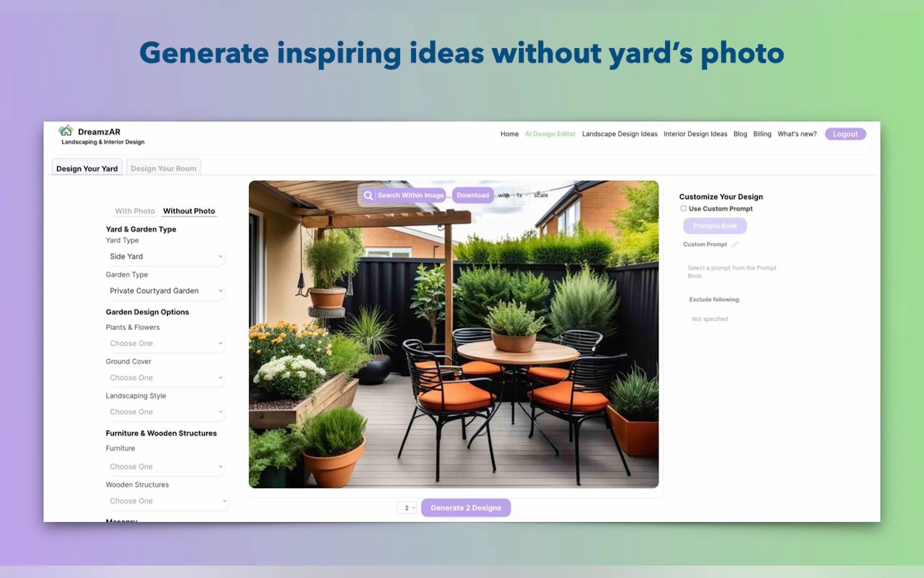The image size is (924, 578).
Task: Click the generated courtyard garden image
Action: pos(453,344)
